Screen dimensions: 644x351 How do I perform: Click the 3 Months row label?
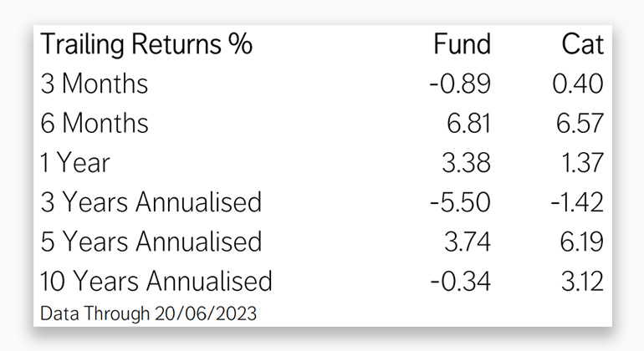(95, 84)
